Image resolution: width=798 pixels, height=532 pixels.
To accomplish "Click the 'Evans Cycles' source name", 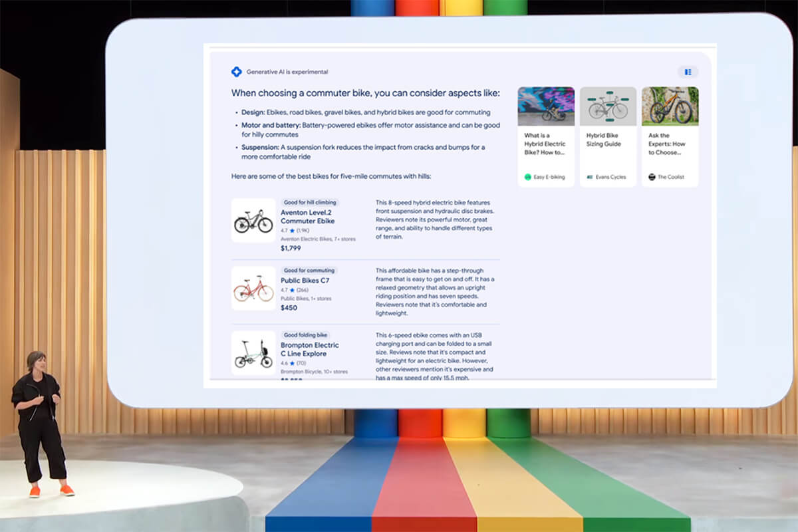I will [x=610, y=177].
